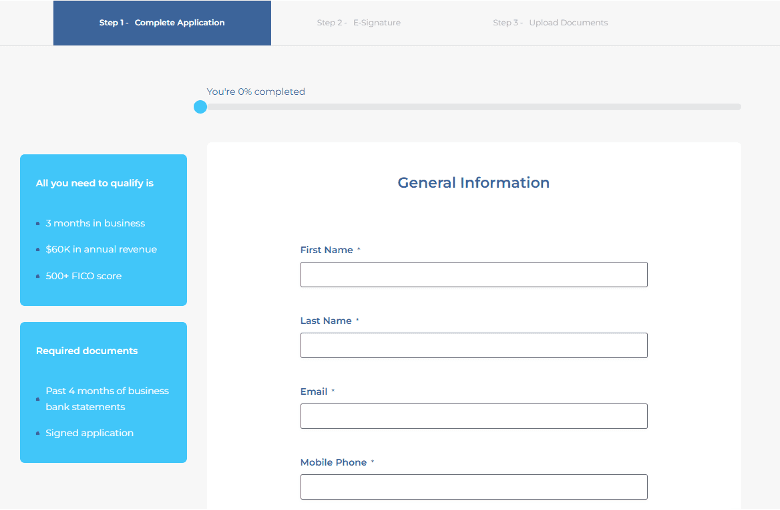This screenshot has width=780, height=510.
Task: Click the First Name field label
Action: click(326, 250)
